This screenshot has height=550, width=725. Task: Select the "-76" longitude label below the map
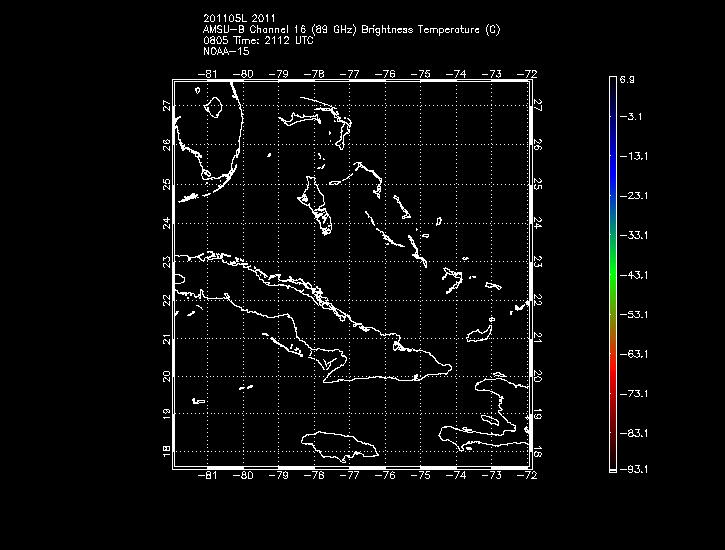385,475
